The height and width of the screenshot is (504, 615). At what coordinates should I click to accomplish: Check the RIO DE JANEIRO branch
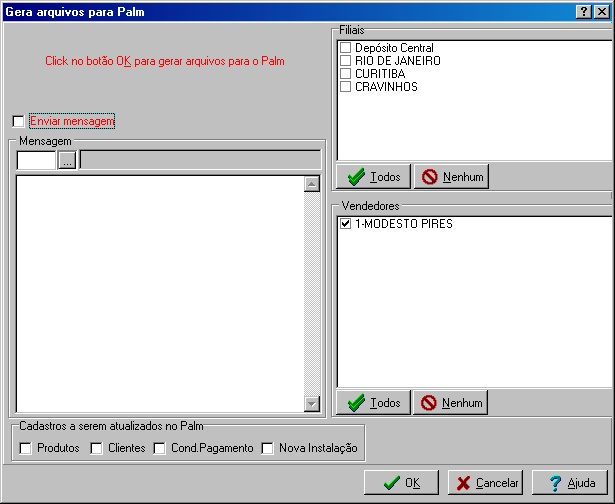[345, 61]
